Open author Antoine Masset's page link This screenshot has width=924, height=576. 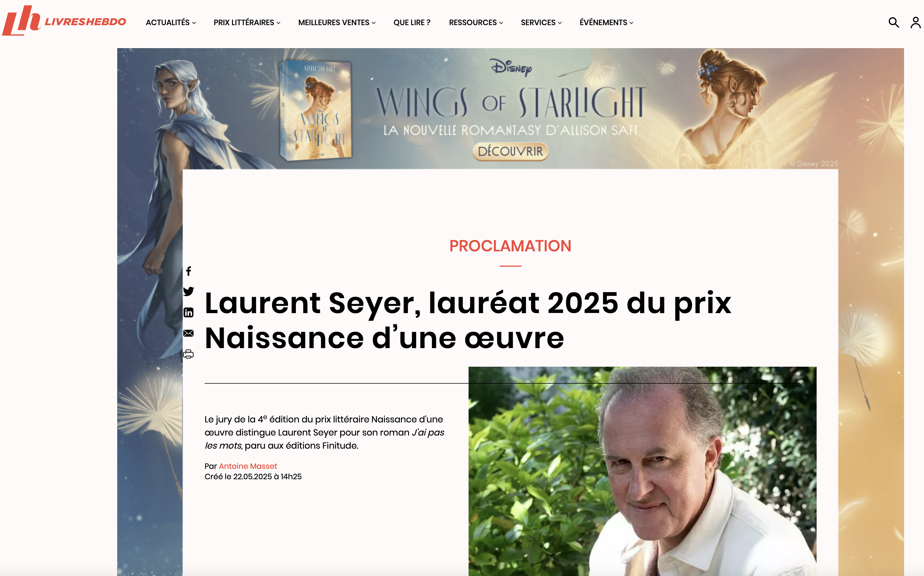[248, 466]
